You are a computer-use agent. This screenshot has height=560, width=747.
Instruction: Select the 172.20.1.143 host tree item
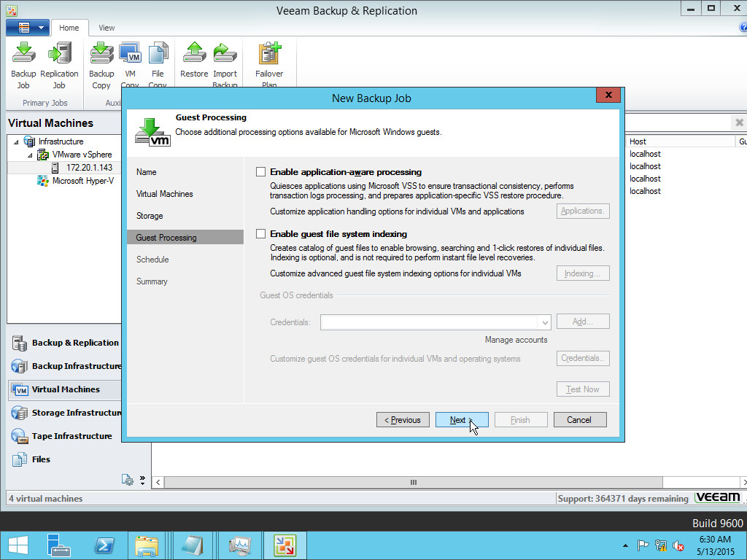click(89, 168)
